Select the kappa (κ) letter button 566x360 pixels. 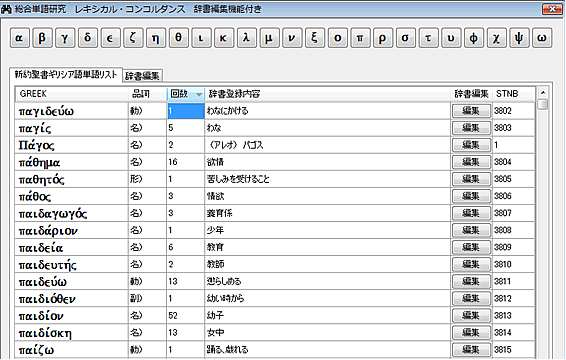[224, 38]
